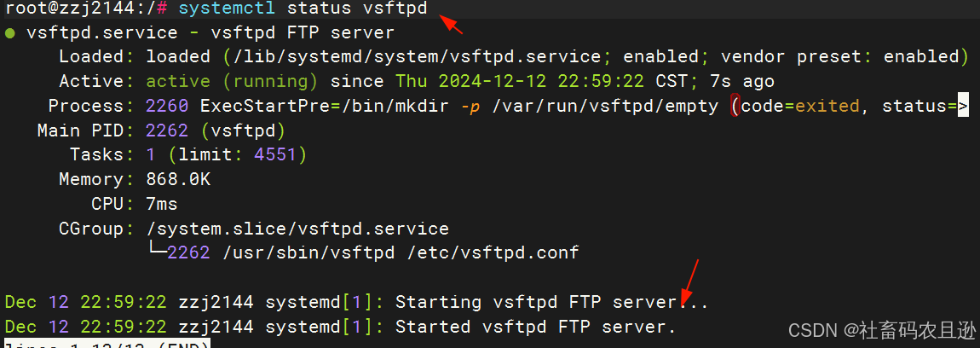
Task: Click the Started vsftpd FTP server log line
Action: point(341,327)
